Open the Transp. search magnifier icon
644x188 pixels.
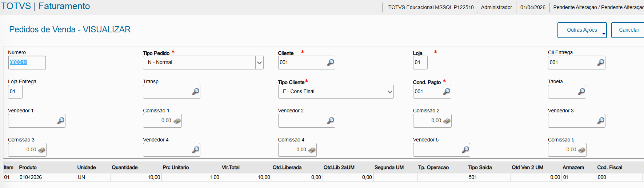pyautogui.click(x=195, y=92)
